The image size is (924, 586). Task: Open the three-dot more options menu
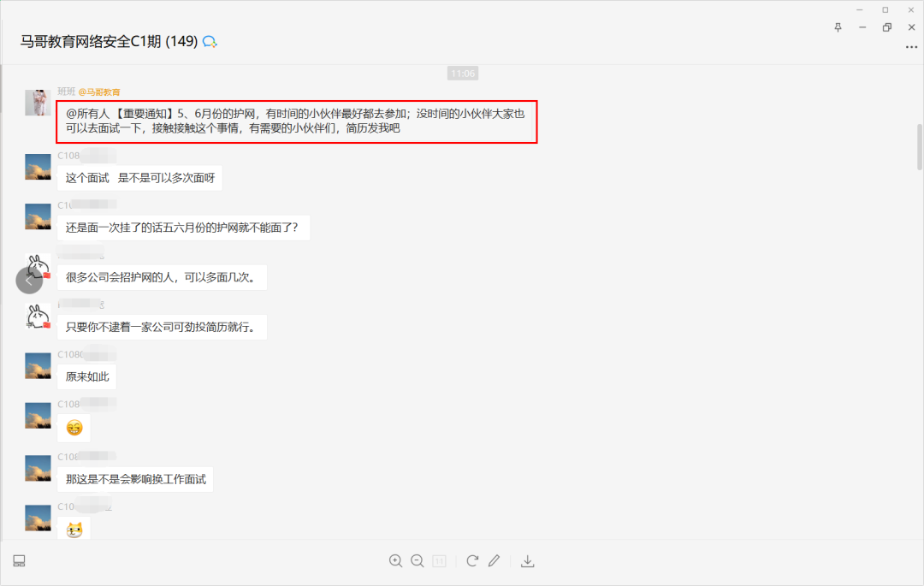911,48
